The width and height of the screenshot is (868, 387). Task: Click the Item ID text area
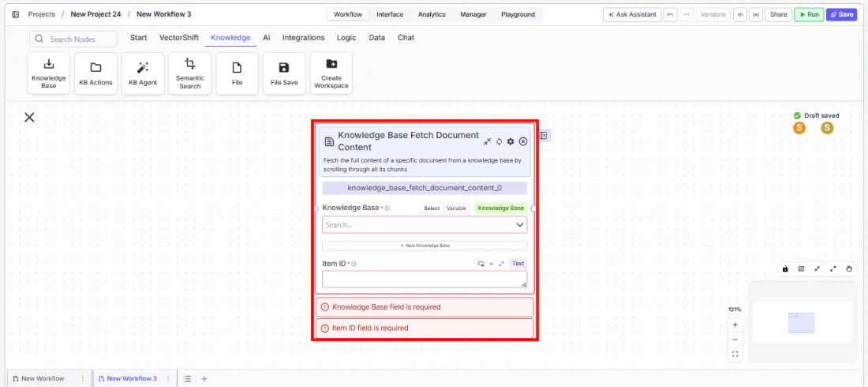[x=425, y=280]
